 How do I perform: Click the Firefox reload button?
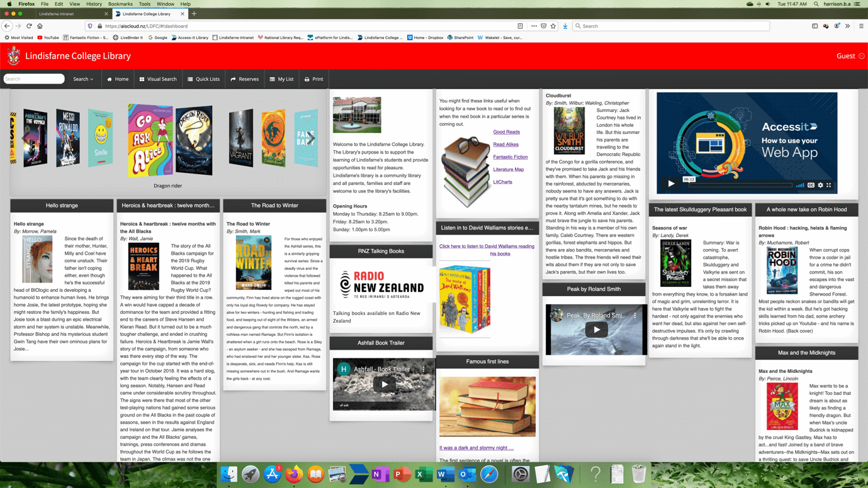coord(29,26)
